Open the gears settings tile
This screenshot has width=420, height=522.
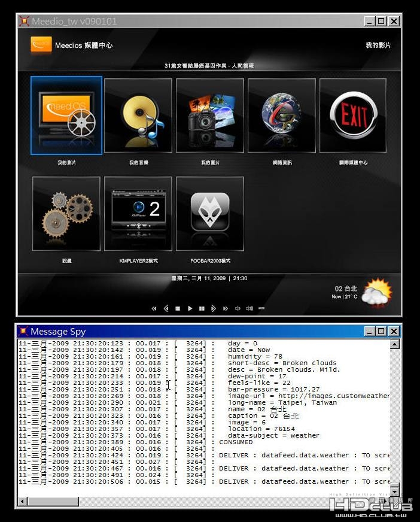coord(66,214)
